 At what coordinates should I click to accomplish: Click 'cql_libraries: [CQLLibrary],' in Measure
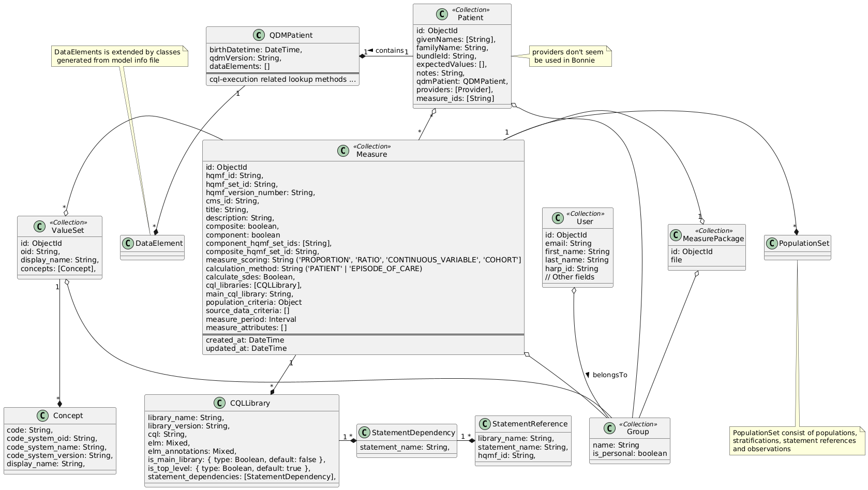[253, 285]
